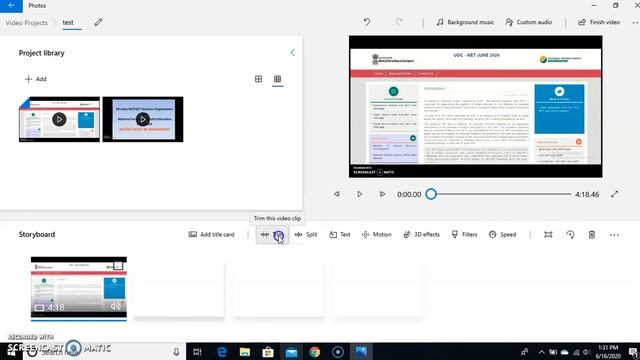640x360 pixels.
Task: Delete the selected clip with trash icon
Action: point(591,235)
